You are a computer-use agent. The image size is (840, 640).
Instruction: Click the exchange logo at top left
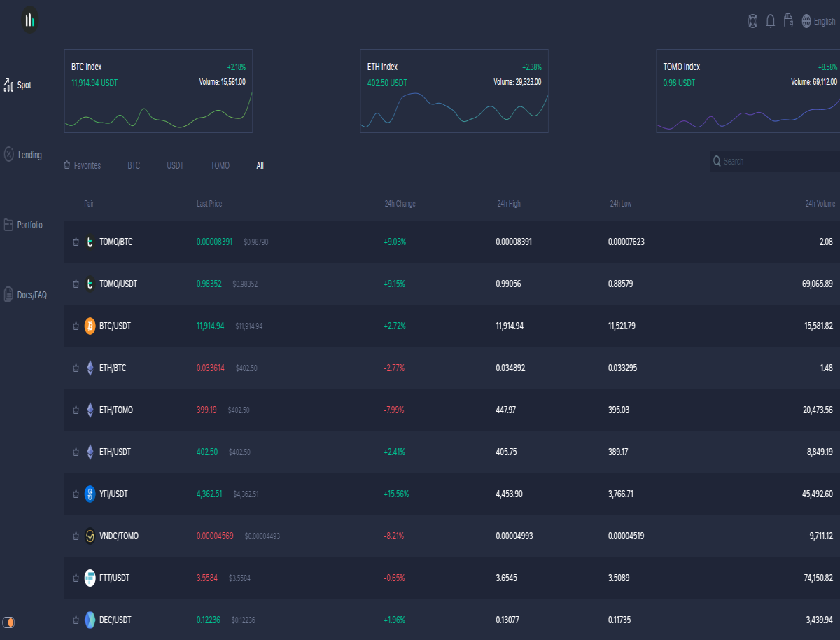pyautogui.click(x=29, y=20)
